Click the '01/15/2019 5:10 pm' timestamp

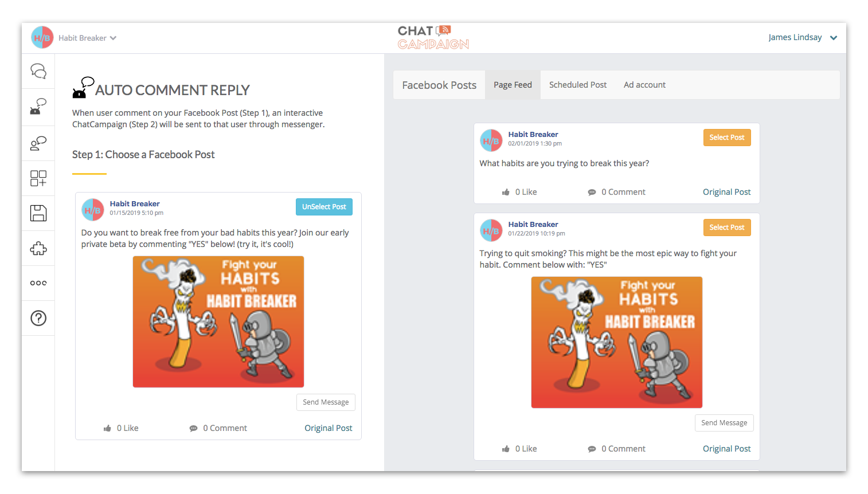point(136,213)
